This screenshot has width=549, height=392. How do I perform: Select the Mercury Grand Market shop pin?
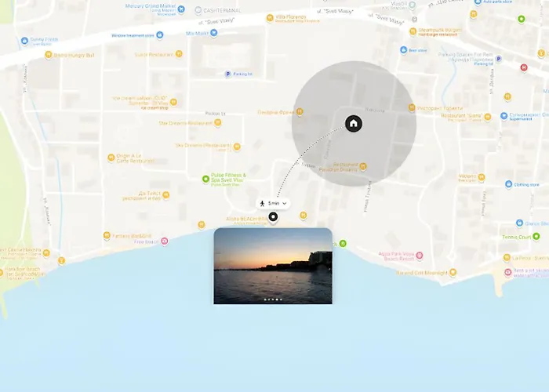point(182,10)
